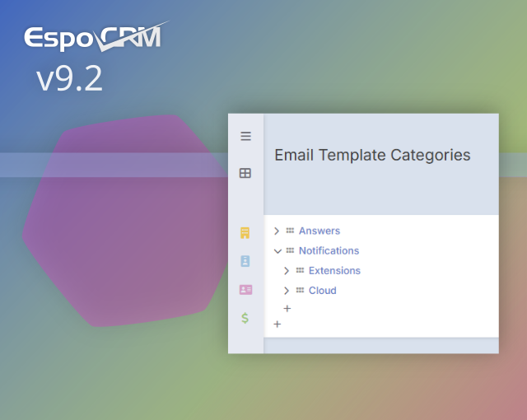Open the Answers category link
Screen dimensions: 527x420
tap(319, 231)
